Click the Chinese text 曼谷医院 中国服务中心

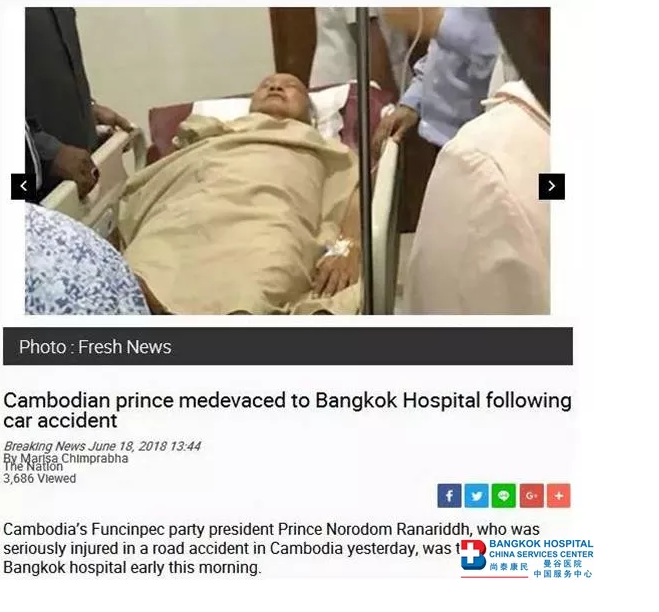[x=563, y=569]
